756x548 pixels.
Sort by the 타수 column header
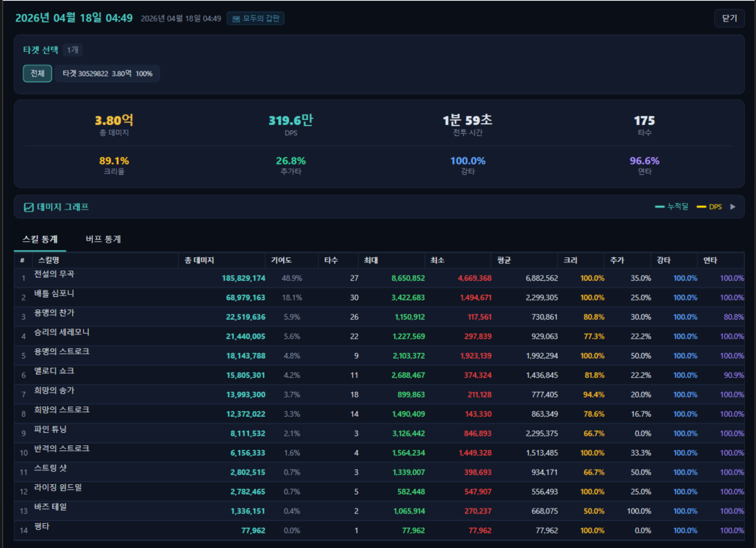[331, 260]
